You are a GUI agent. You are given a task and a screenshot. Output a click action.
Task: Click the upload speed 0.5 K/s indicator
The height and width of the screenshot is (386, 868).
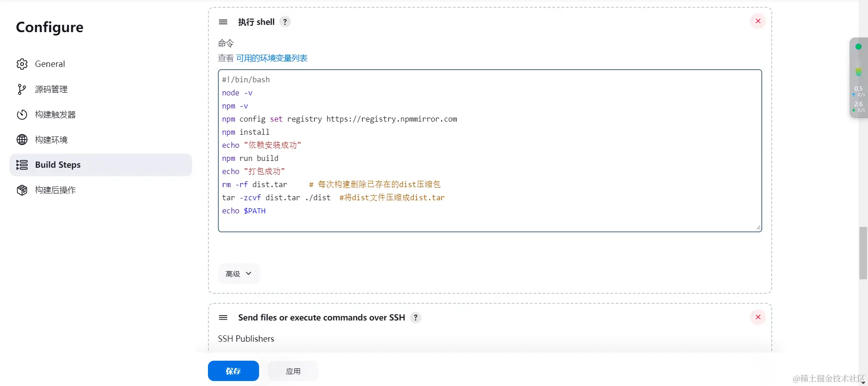click(859, 91)
